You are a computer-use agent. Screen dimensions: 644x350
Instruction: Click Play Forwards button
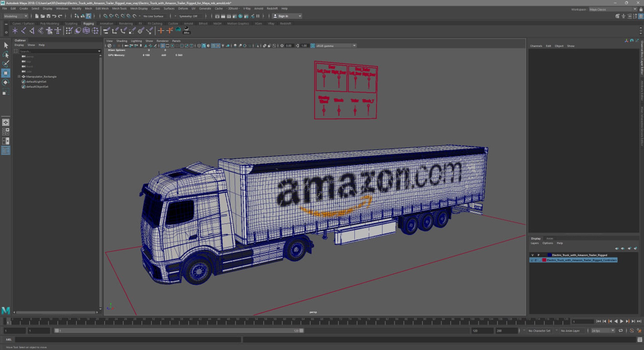coord(622,321)
